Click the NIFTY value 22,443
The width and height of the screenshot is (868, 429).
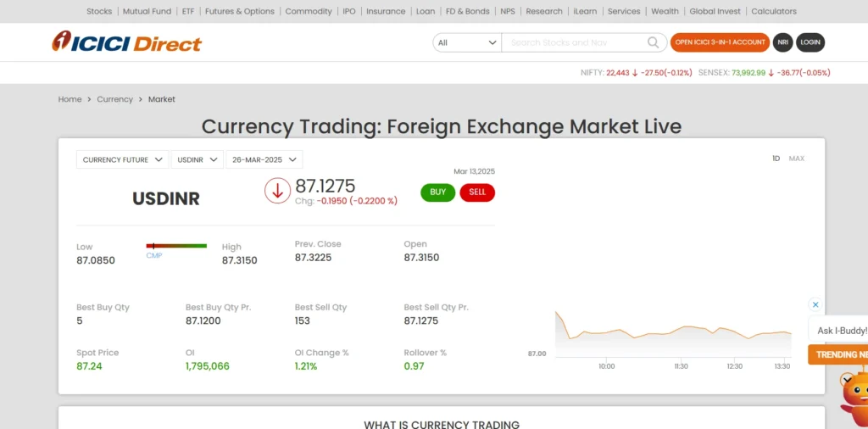[x=618, y=73]
